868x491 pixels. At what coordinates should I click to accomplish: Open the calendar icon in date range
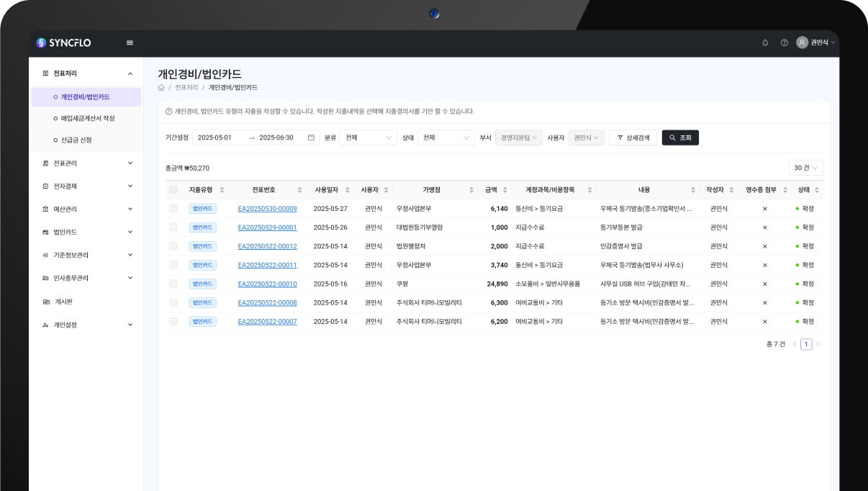[311, 138]
